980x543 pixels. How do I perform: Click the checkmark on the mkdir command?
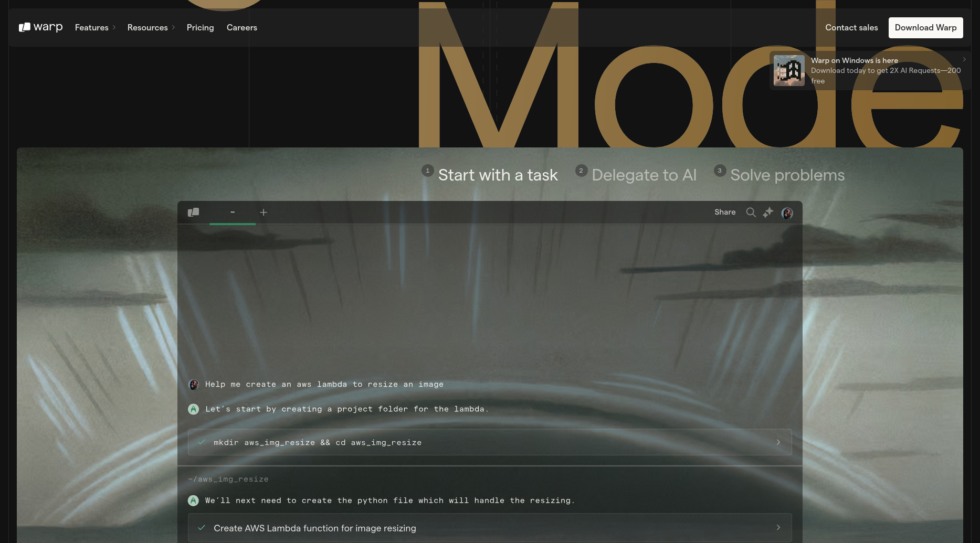coord(201,442)
